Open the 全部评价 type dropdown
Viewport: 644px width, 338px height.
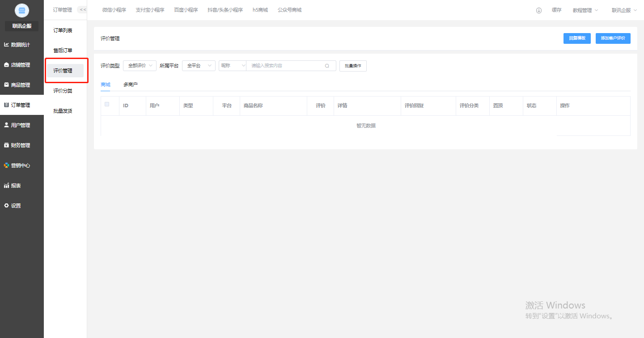pos(140,66)
